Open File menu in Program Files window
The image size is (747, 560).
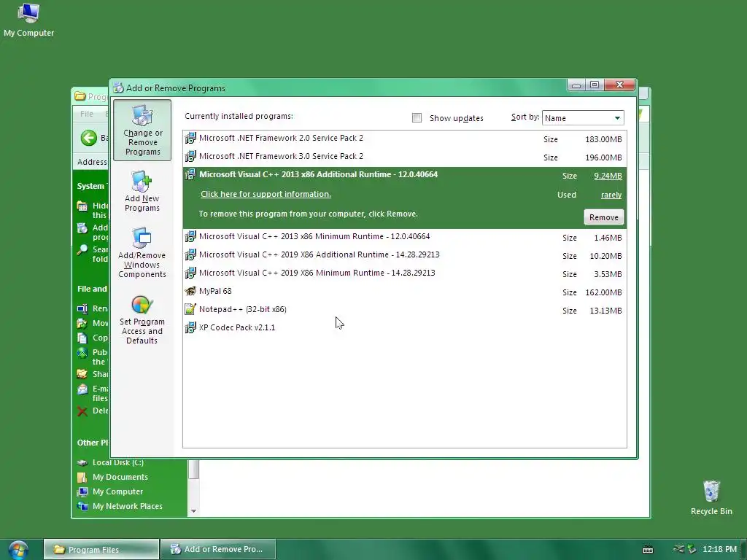coord(87,114)
